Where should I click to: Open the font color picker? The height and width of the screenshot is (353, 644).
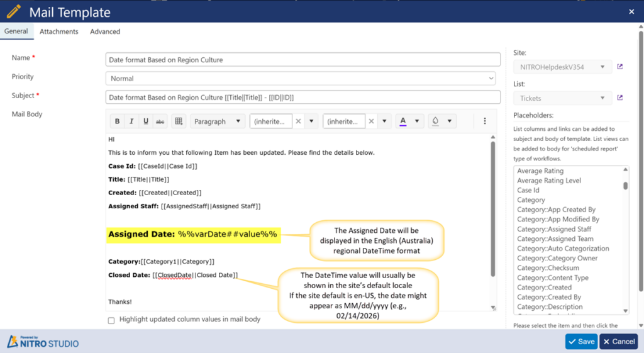pyautogui.click(x=409, y=121)
